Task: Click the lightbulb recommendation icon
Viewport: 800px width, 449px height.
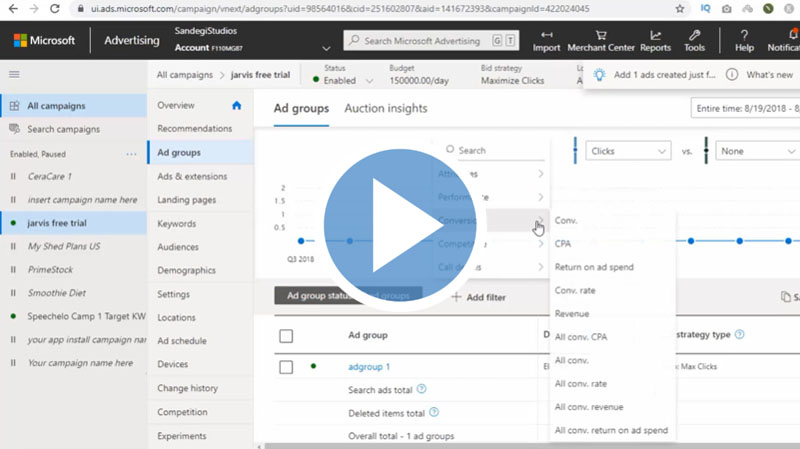Action: (599, 74)
